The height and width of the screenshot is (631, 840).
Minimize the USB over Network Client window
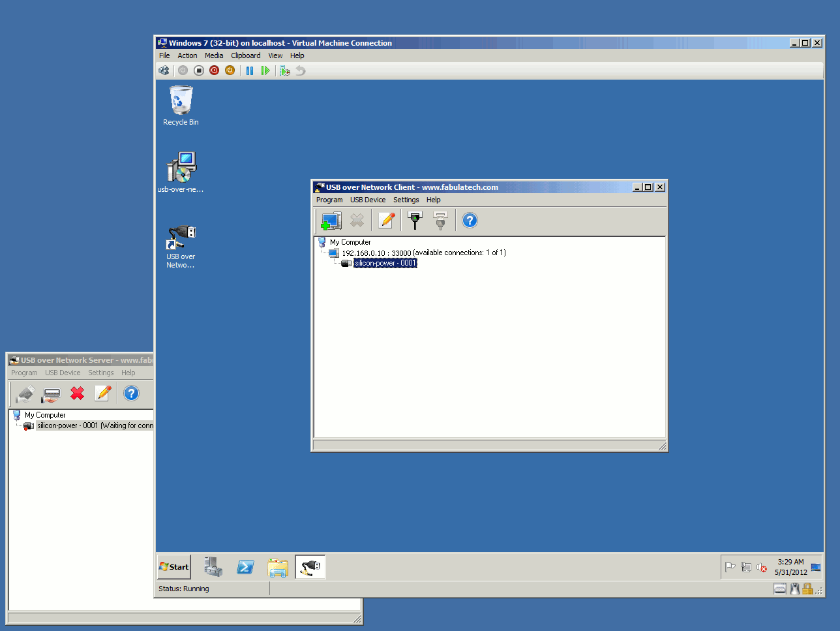[x=637, y=187]
